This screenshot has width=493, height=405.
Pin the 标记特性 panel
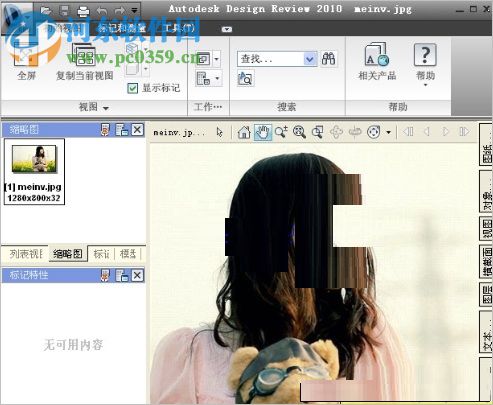point(105,275)
